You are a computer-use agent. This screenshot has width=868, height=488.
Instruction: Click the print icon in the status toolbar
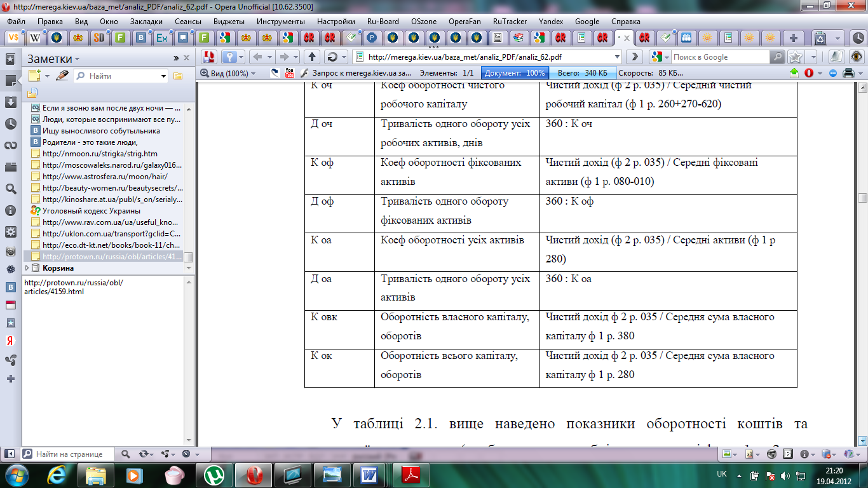click(848, 73)
